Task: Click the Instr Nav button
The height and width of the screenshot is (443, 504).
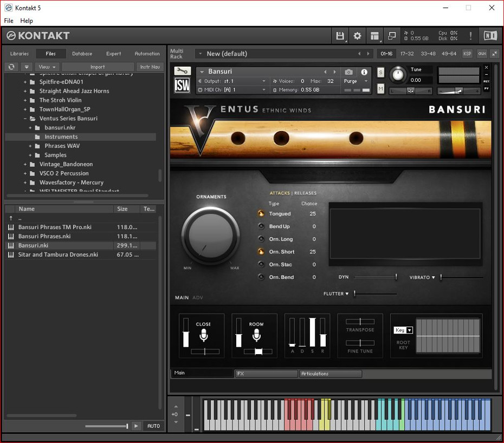Action: 150,67
